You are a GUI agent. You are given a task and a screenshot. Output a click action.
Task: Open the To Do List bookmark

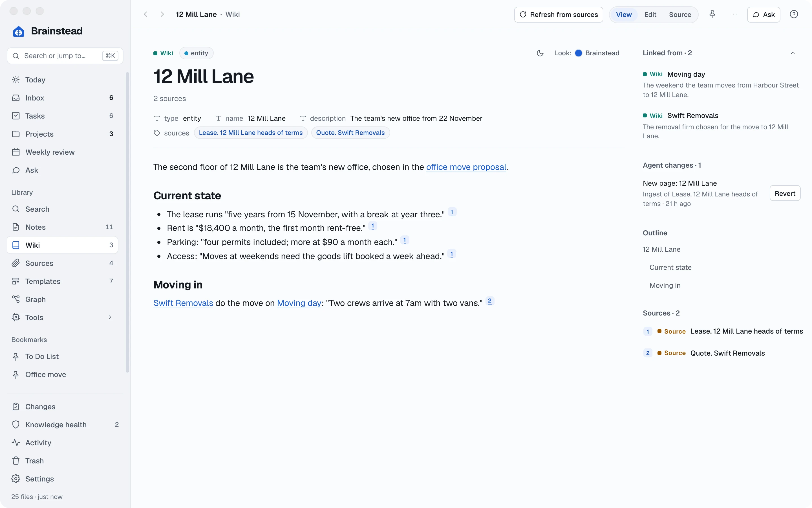tap(62, 356)
